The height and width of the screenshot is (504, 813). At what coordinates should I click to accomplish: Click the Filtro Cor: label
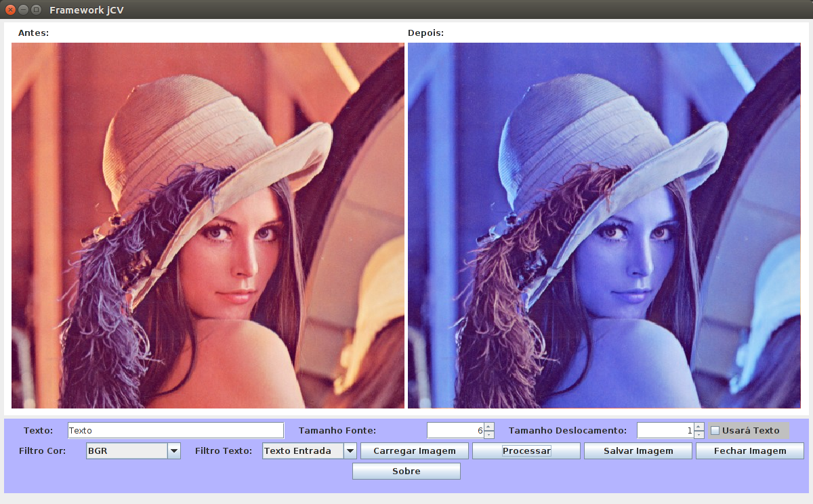click(43, 450)
